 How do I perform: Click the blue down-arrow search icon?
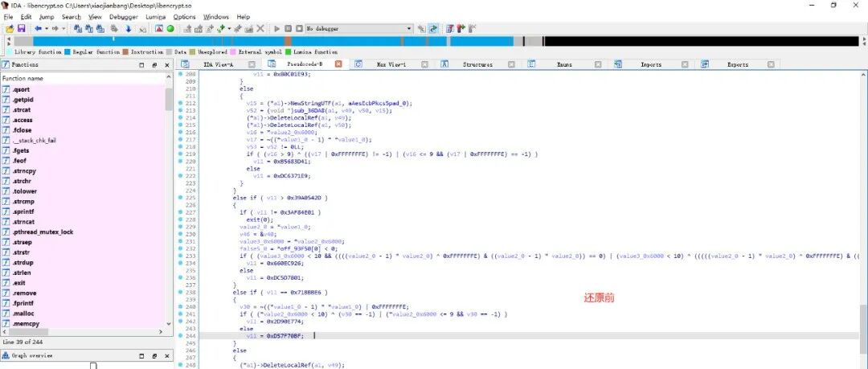129,28
